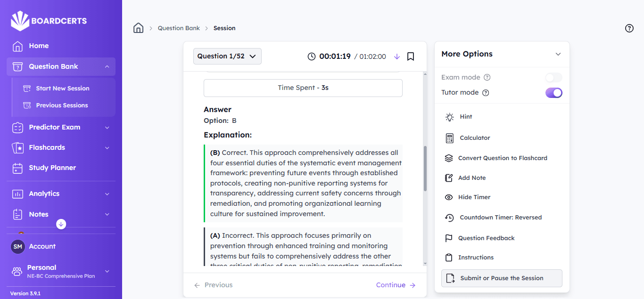Collapse the More Options panel
Screen dimensions: 644x299
pyautogui.click(x=558, y=54)
